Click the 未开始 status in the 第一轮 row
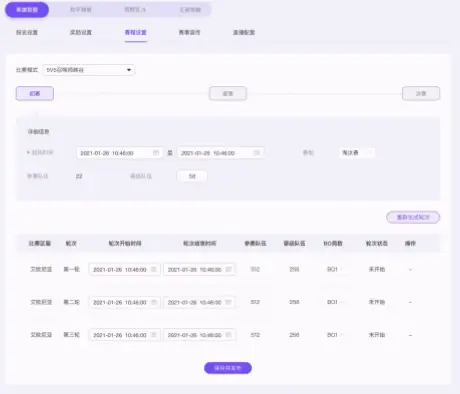The image size is (460, 394). (x=377, y=269)
